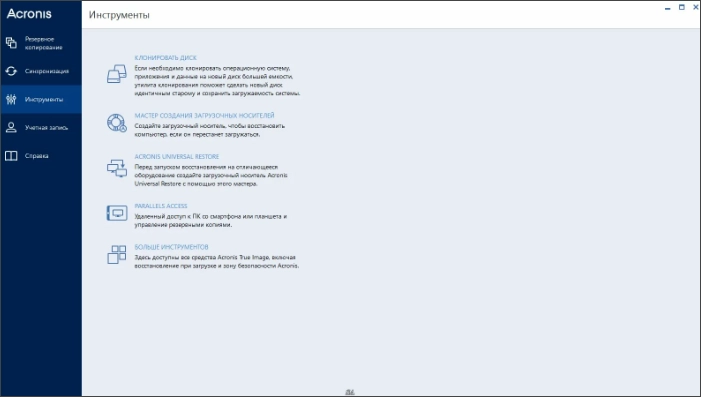Screen dimensions: 701x397
Task: Click the 'Инструменты' page title
Action: [119, 15]
